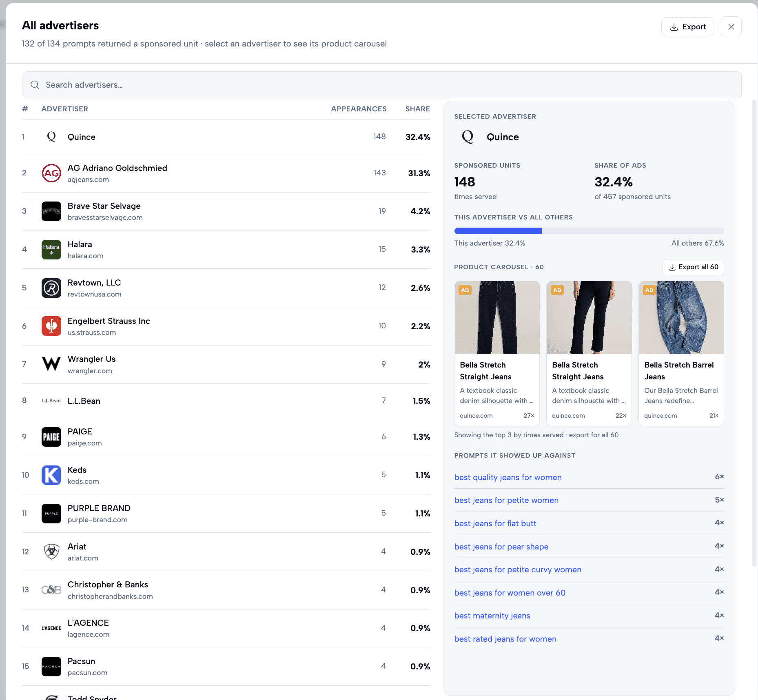Select Pacsun advertiser name
Screen dimensions: 758x700
pyautogui.click(x=82, y=661)
